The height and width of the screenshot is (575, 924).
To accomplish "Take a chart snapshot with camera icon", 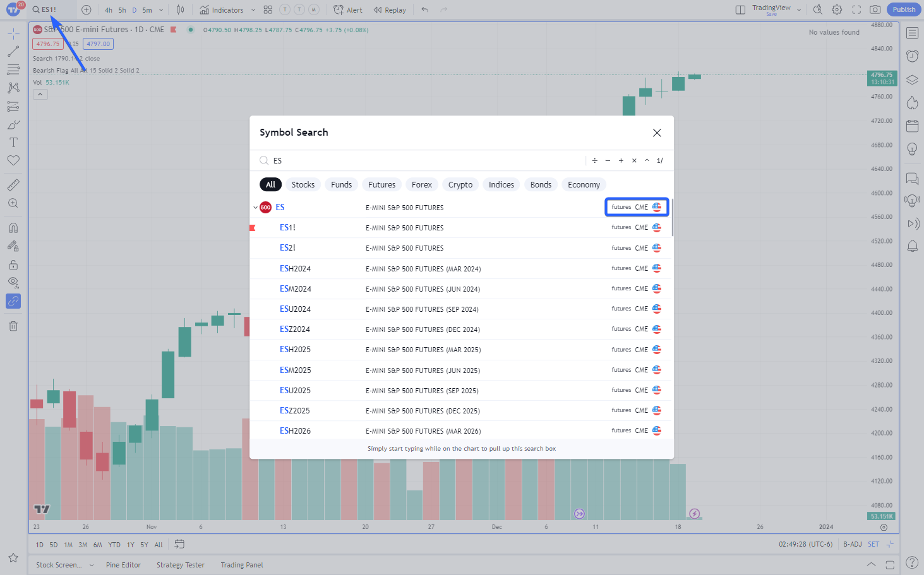I will click(875, 9).
